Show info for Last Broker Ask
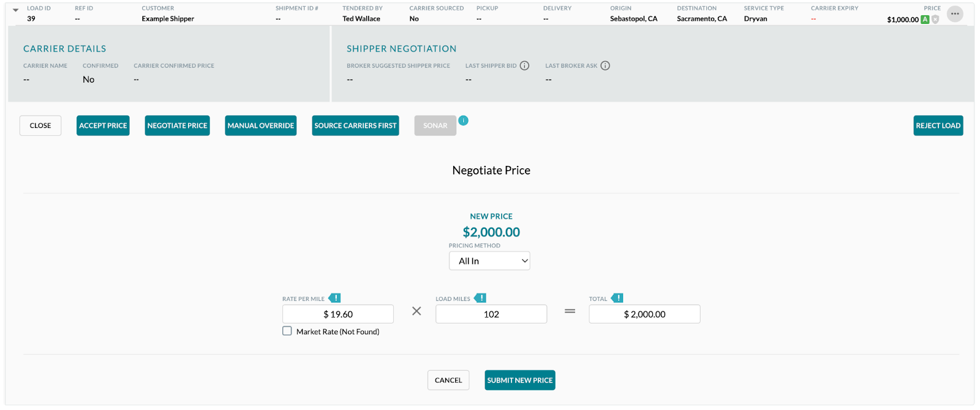The height and width of the screenshot is (410, 980). [605, 65]
